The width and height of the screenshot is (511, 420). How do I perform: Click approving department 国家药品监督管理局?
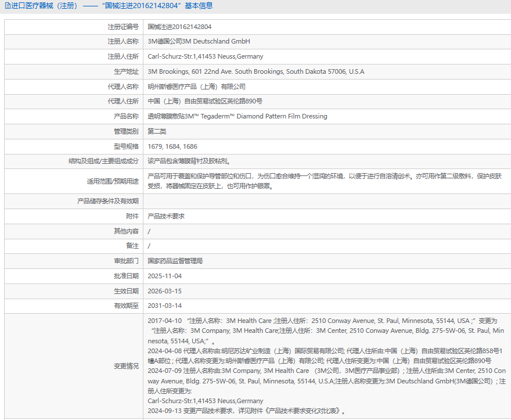175,261
